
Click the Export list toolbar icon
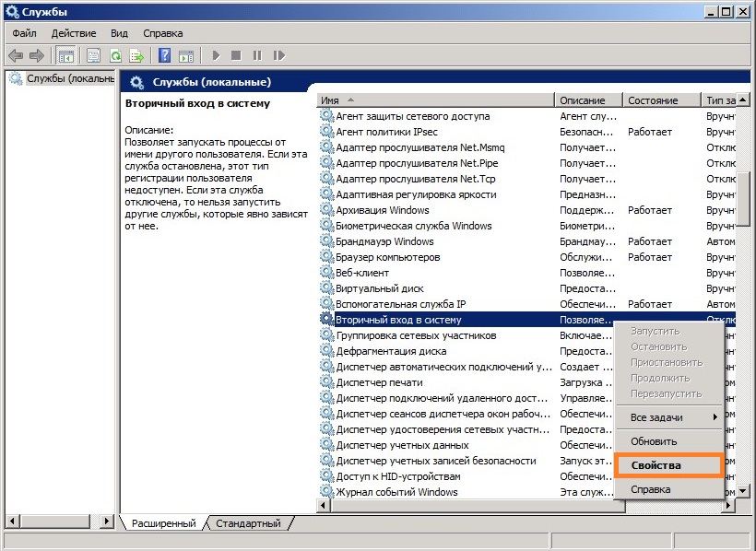tap(137, 56)
